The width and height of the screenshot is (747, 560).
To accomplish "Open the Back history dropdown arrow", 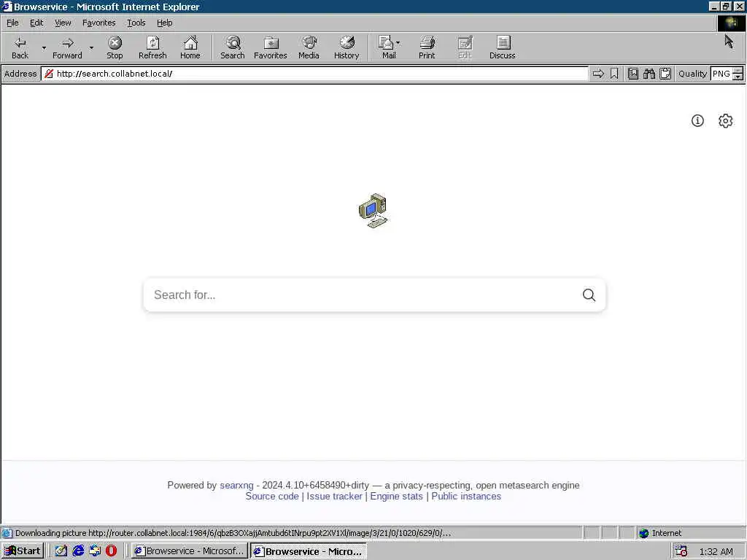I will click(44, 47).
